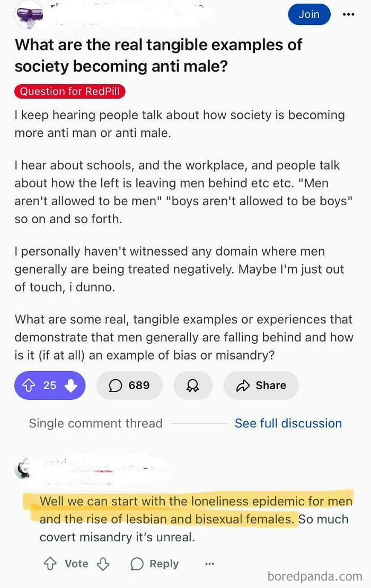Expand the full discussion thread
Viewport: 371px width, 588px height.
click(288, 423)
